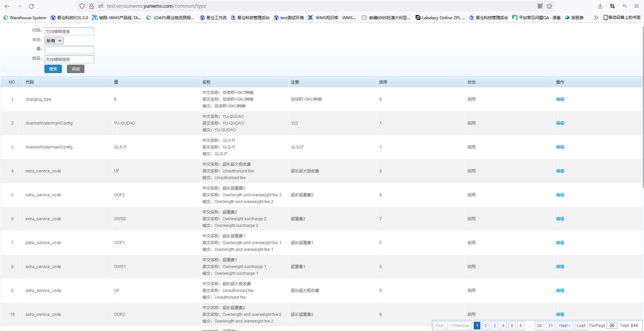Screen dimensions: 644x331
Task: Open the Warehouse System bookmark
Action: (25, 18)
